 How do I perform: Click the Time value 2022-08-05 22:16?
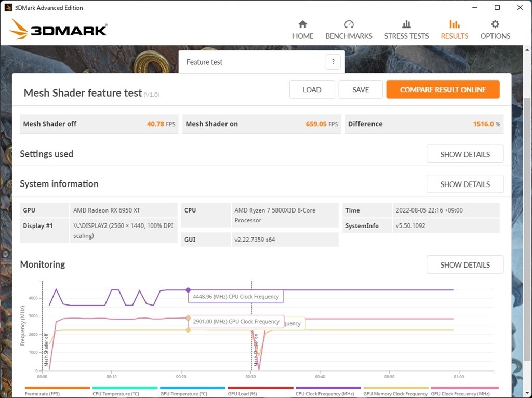coord(446,210)
